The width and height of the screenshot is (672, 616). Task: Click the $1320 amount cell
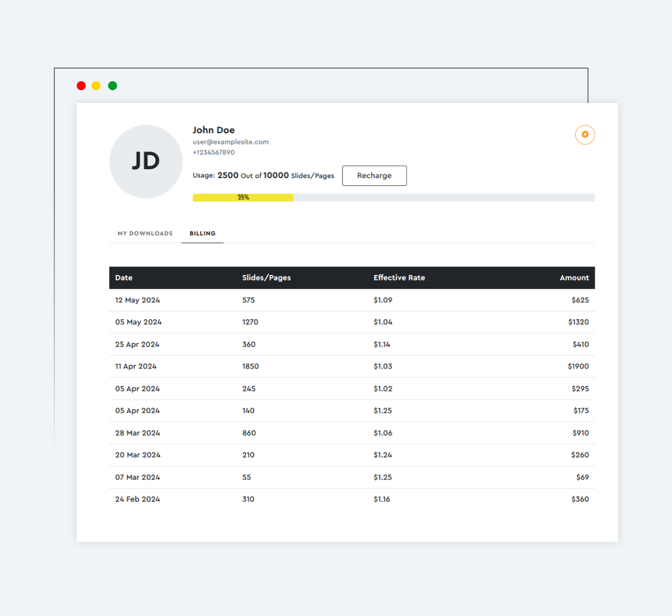coord(578,322)
